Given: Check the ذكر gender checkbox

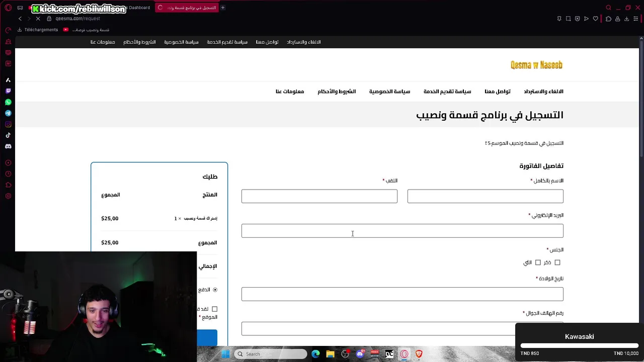Looking at the screenshot, I should (x=557, y=262).
